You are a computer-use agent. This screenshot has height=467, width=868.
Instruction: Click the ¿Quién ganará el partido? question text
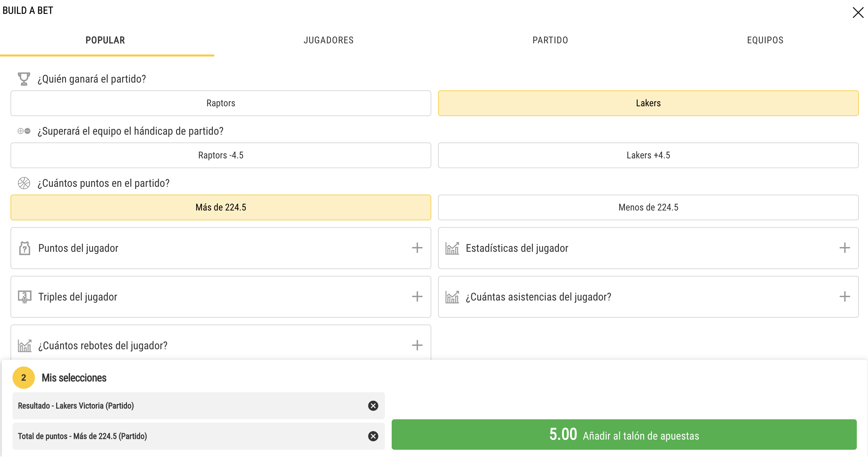(92, 79)
